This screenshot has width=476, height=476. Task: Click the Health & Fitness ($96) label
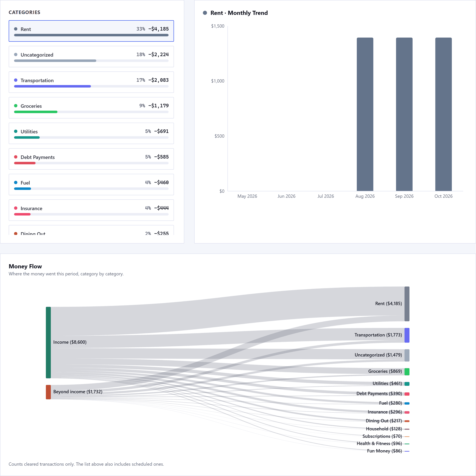pyautogui.click(x=379, y=443)
